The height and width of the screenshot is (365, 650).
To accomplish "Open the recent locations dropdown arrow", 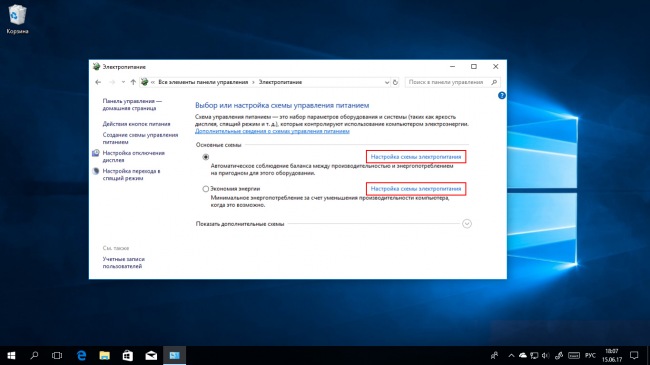I will [123, 82].
